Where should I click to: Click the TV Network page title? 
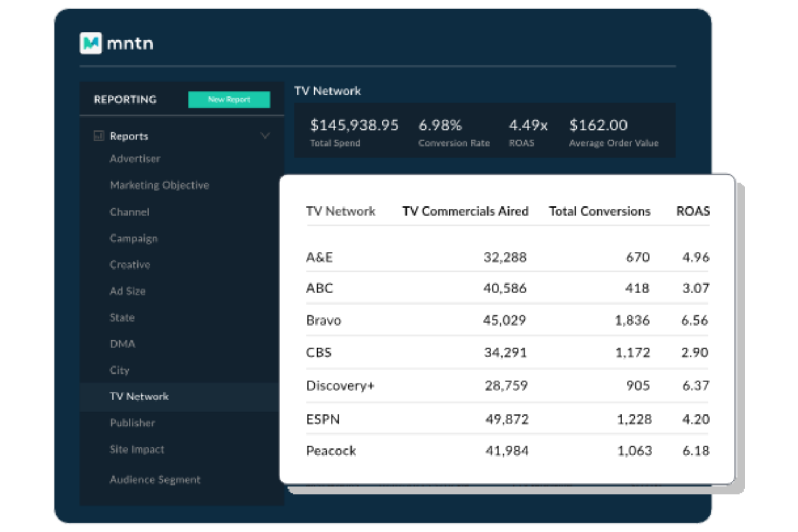coord(327,91)
